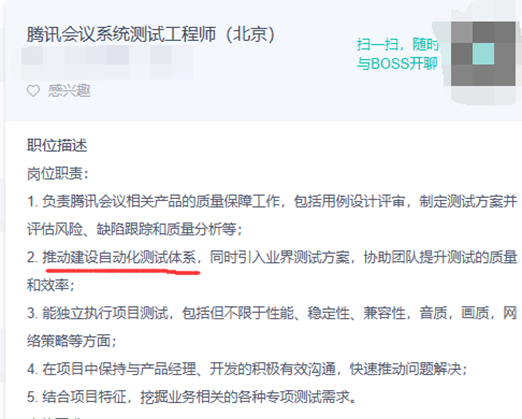
Task: Click the phrase 快速推动问题解决
Action: pyautogui.click(x=406, y=369)
